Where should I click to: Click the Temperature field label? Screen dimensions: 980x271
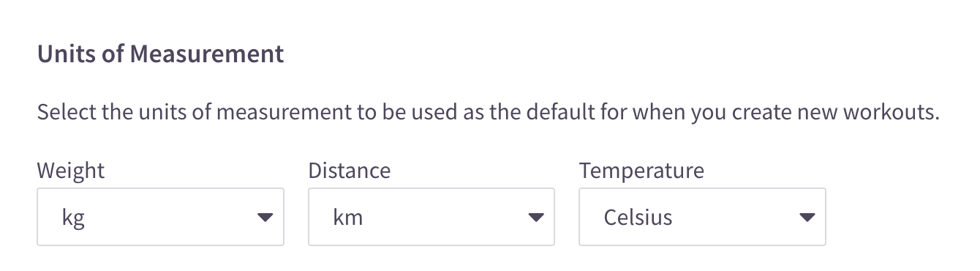(641, 171)
